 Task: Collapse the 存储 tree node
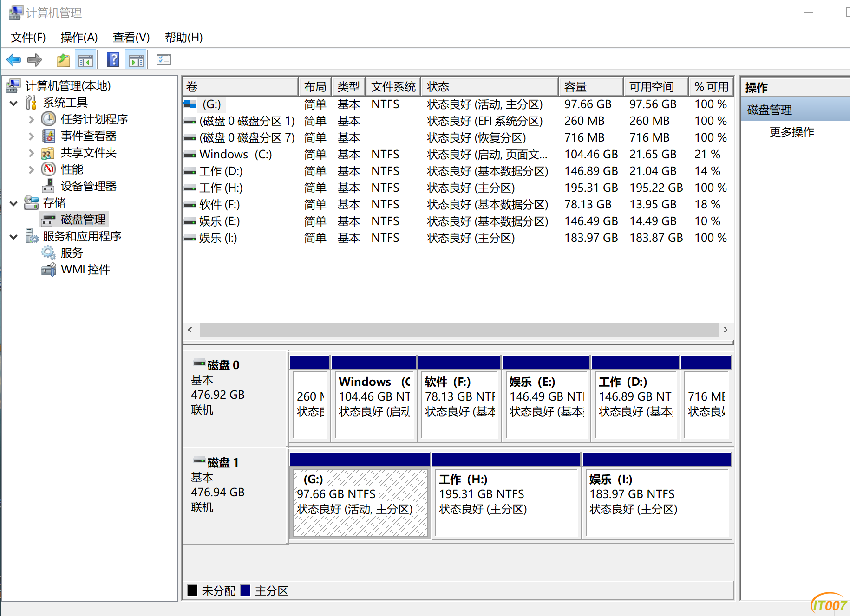[14, 203]
